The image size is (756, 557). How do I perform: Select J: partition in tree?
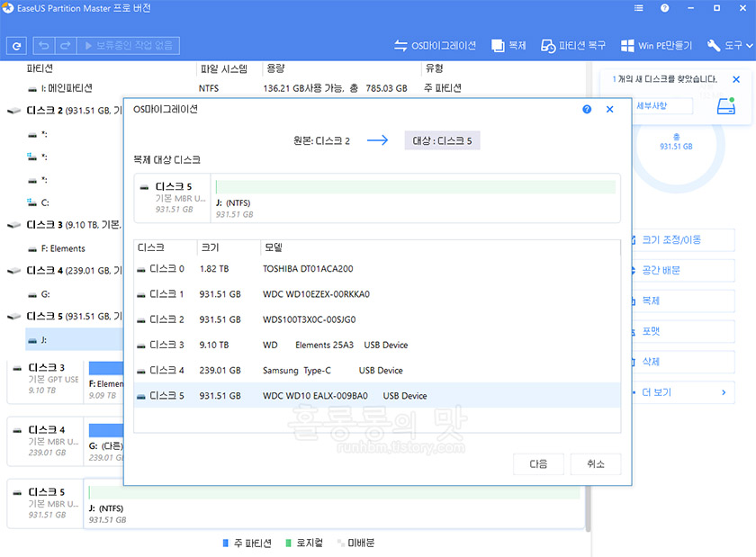(74, 339)
